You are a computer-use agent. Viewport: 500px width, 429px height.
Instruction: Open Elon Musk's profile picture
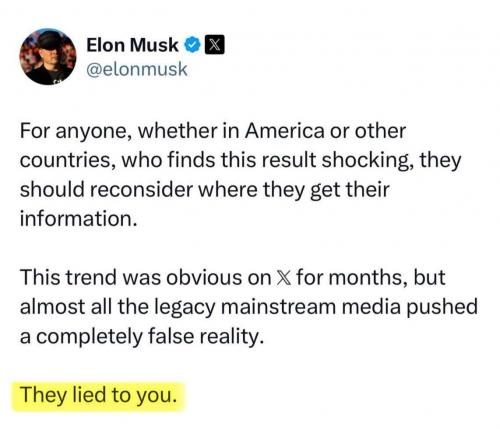pos(48,57)
